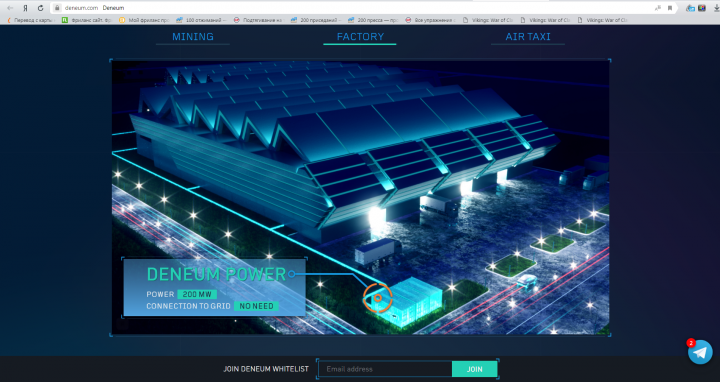Switch to the MINING tab
Image resolution: width=720 pixels, height=382 pixels.
tap(193, 37)
